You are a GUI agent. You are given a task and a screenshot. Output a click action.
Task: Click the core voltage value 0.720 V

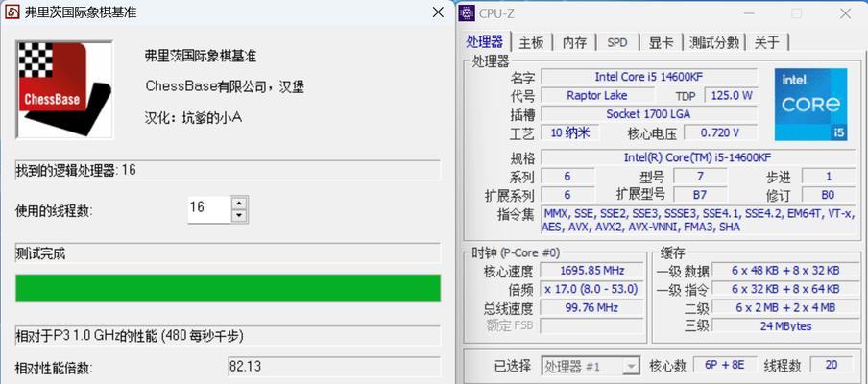(720, 132)
